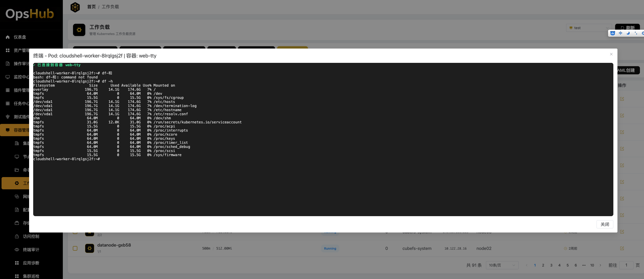
Task: Close the terminal dialog with X icon
Action: (x=611, y=54)
